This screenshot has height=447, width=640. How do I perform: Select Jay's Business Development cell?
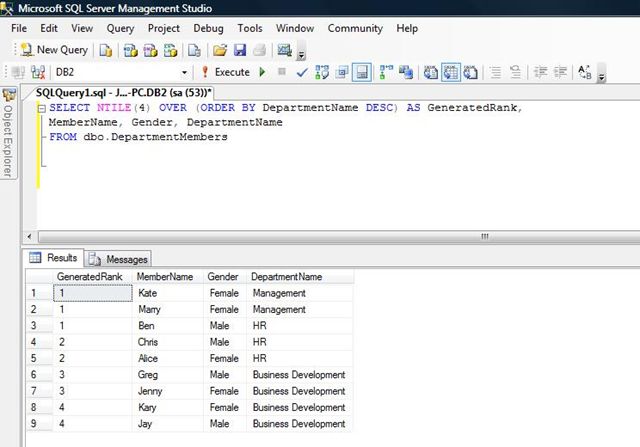coord(300,424)
